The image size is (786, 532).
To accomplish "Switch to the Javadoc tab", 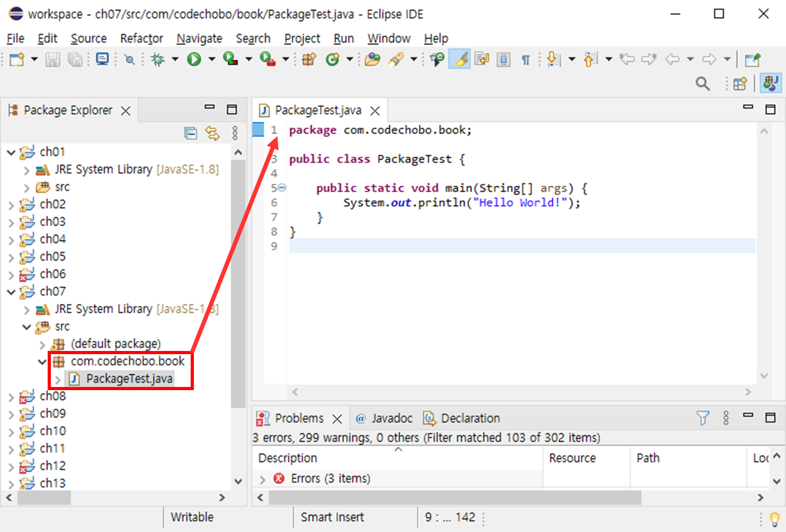I will coord(384,418).
